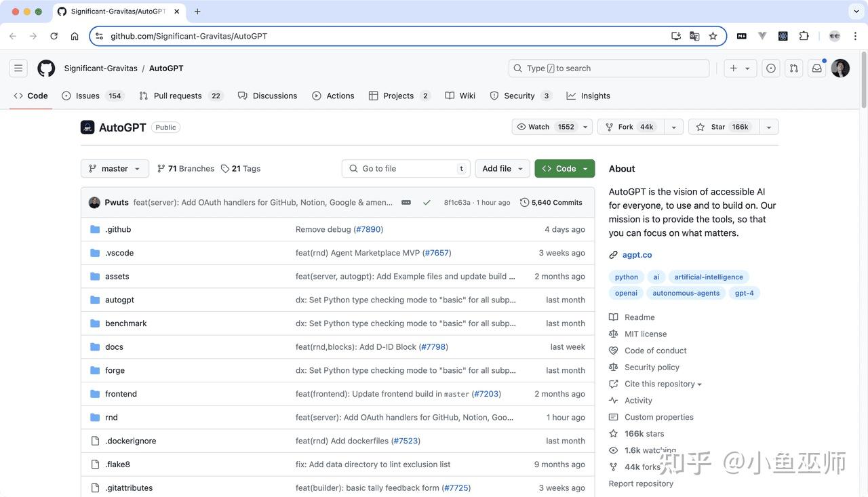The height and width of the screenshot is (497, 868).
Task: Open the GitHub homepage via Octocat logo
Action: click(x=46, y=68)
